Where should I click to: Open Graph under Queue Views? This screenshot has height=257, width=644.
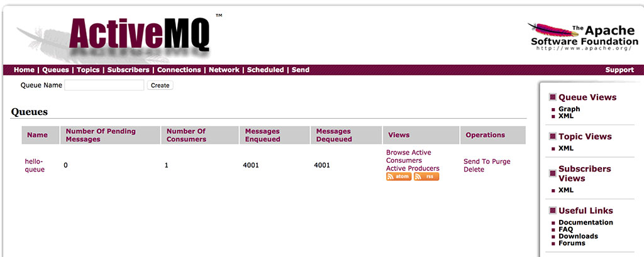point(569,109)
